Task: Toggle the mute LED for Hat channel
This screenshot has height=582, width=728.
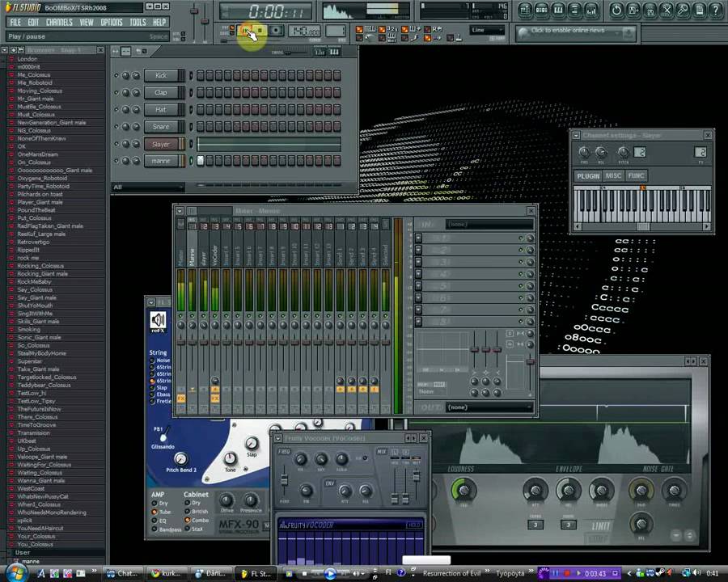Action: 116,110
